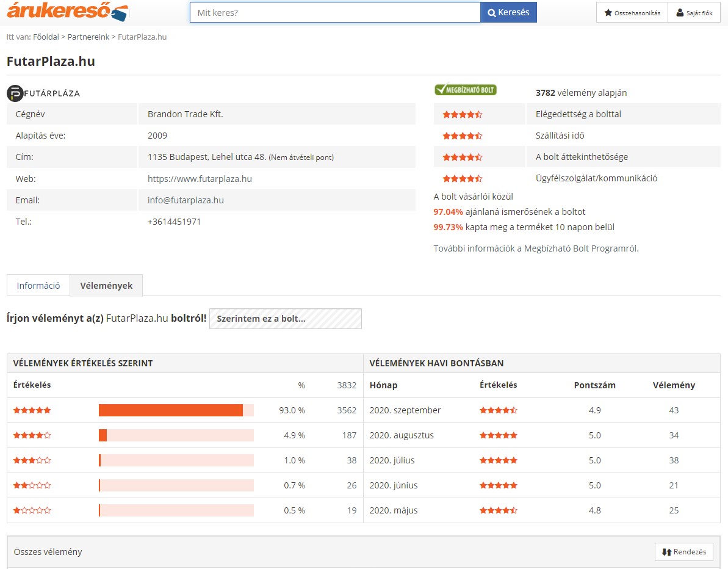Focus the 'Mit keres?' search field

click(x=335, y=13)
